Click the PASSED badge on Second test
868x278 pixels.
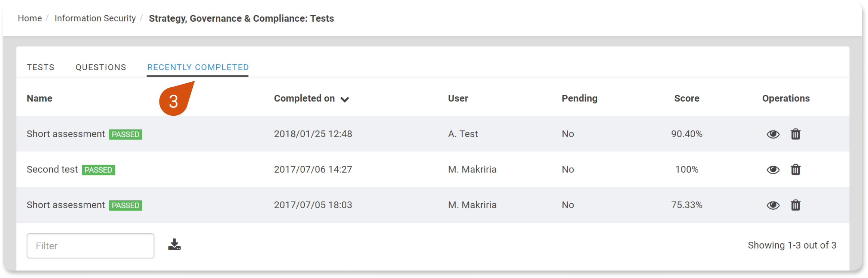(x=98, y=170)
